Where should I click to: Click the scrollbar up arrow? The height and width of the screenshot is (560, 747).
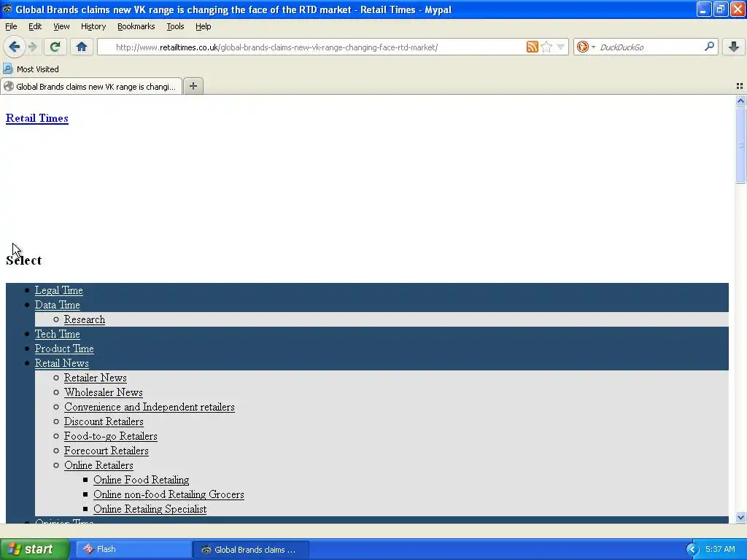tap(740, 101)
